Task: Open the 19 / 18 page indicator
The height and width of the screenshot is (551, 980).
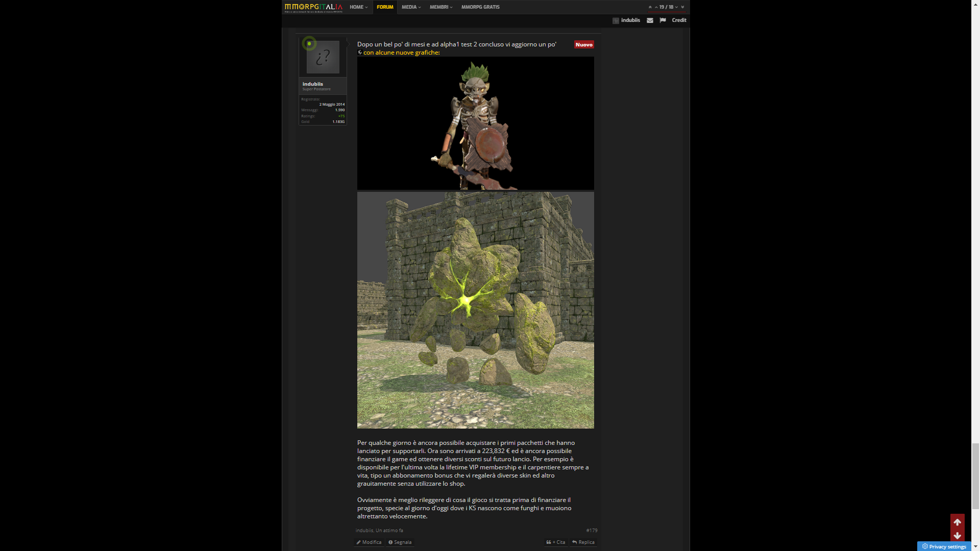Action: (x=666, y=7)
